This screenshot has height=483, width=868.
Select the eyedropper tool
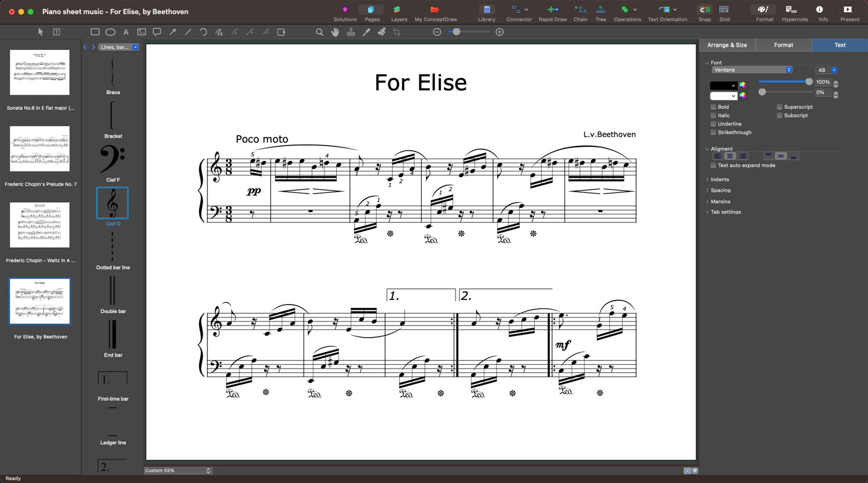point(366,32)
